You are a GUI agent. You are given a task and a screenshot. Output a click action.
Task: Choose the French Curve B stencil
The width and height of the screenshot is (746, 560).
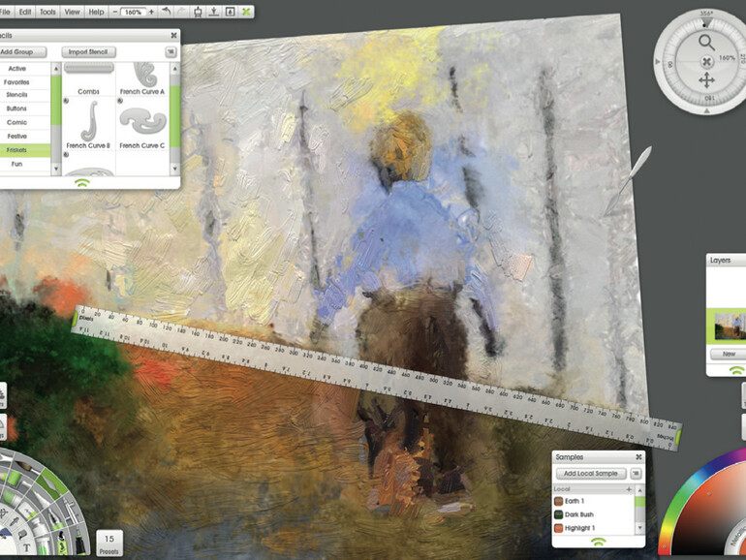click(88, 124)
